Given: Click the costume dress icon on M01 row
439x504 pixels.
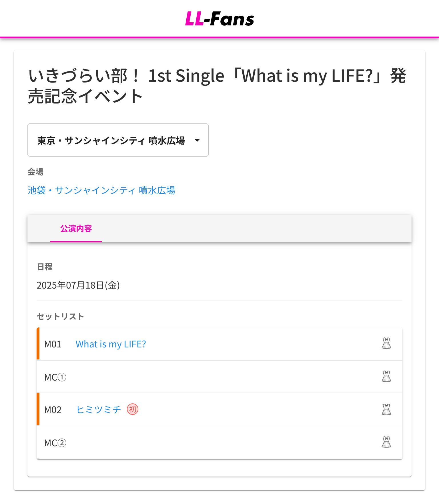Looking at the screenshot, I should pos(386,343).
